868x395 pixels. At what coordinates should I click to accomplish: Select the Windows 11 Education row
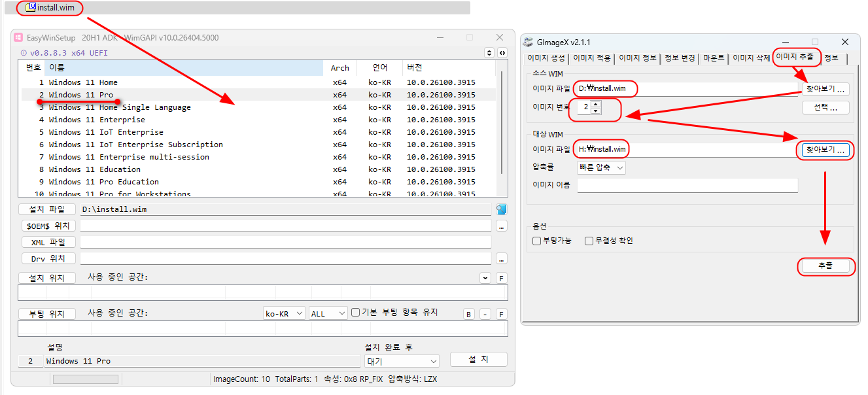[x=258, y=169]
